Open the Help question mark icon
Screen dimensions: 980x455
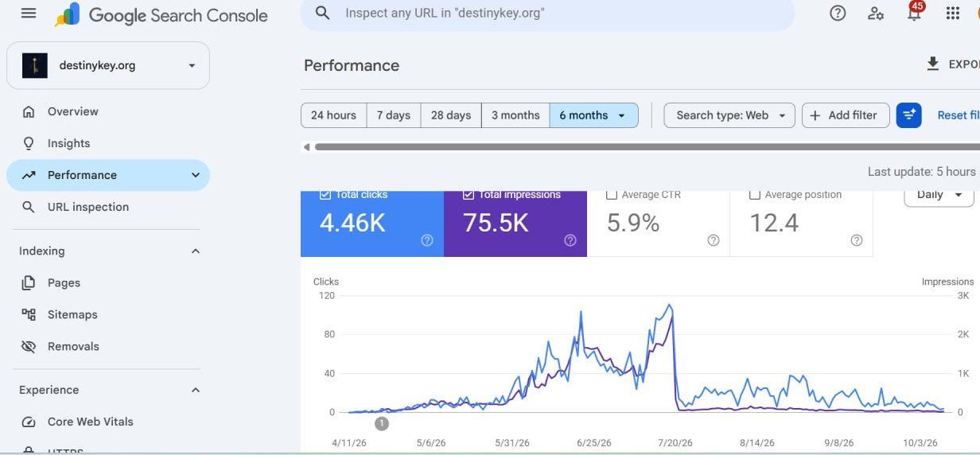pos(838,14)
